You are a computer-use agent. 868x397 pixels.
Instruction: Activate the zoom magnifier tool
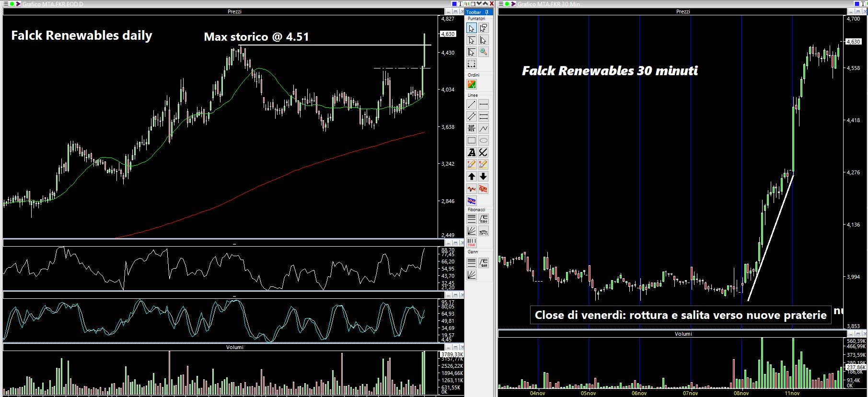pos(483,52)
